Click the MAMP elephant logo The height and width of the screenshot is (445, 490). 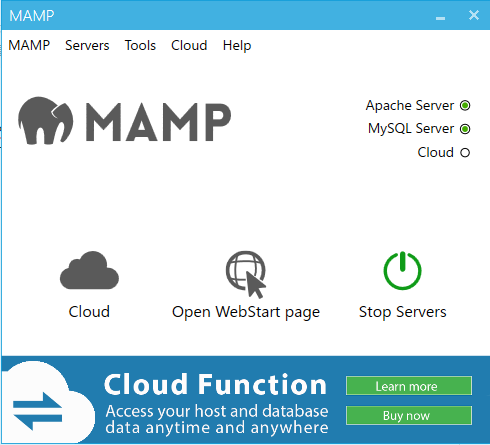click(46, 121)
